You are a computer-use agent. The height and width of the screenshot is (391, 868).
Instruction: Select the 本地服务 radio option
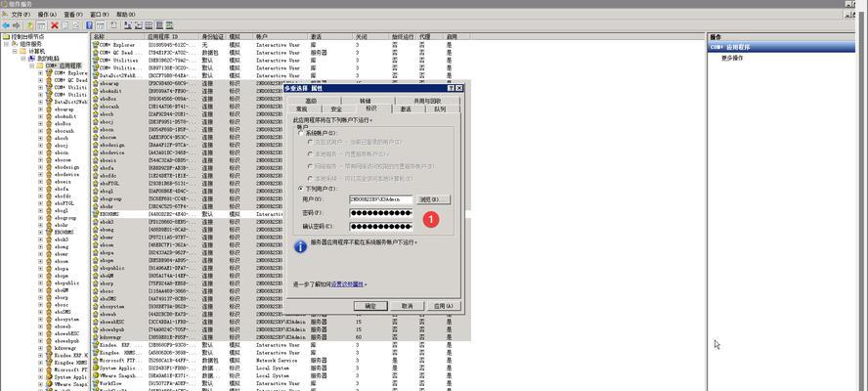coord(311,154)
